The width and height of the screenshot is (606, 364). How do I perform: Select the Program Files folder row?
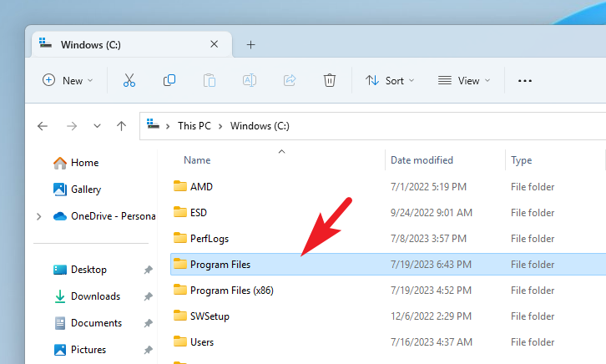[388, 265]
